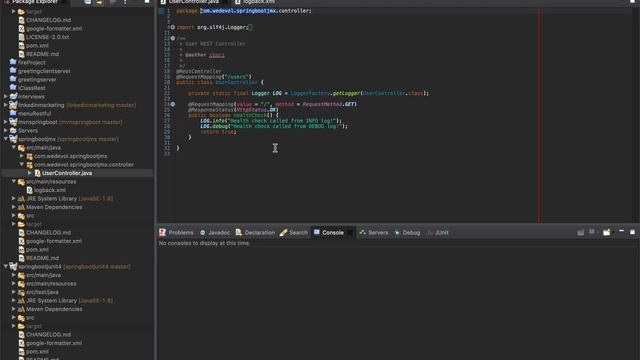
Task: Open logback.xml under src/main/resources
Action: pos(50,190)
